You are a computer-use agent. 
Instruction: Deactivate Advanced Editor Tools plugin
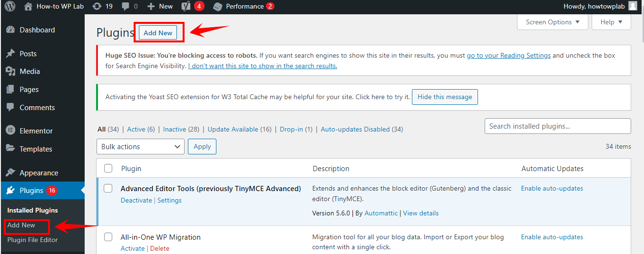pyautogui.click(x=136, y=200)
